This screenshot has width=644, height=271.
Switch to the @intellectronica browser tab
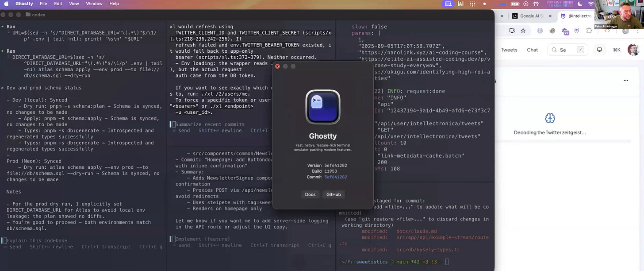577,16
